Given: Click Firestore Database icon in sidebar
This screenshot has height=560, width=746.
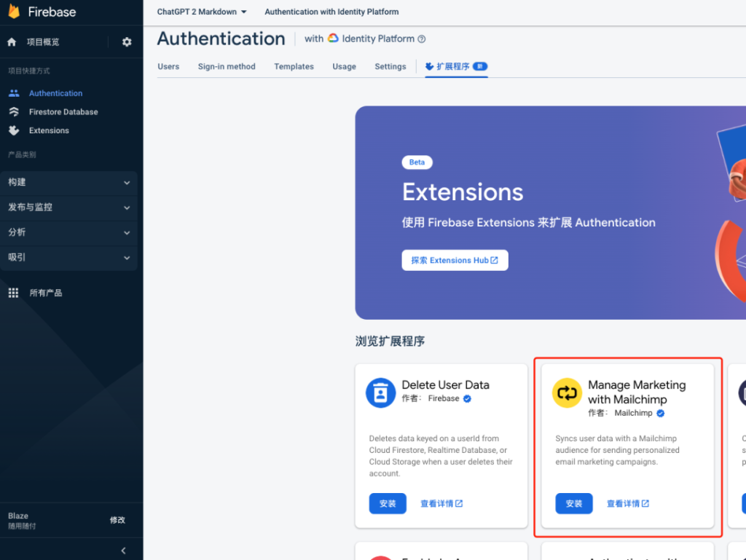Looking at the screenshot, I should click(x=14, y=111).
